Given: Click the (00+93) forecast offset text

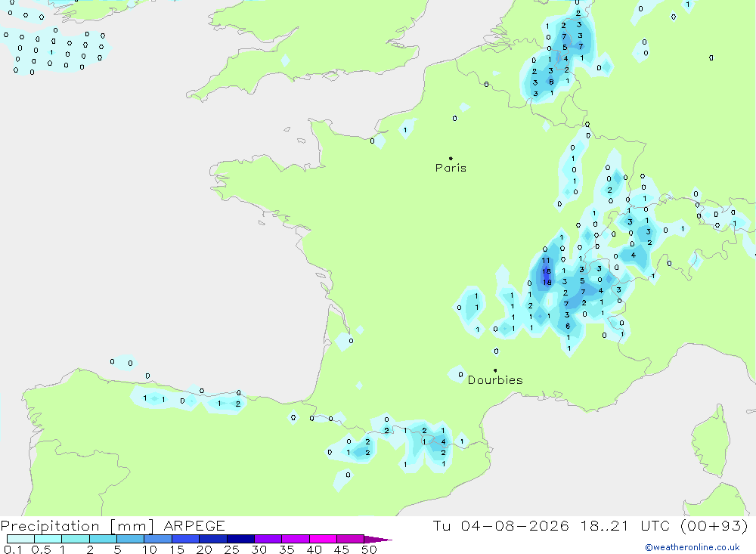Looking at the screenshot, I should coord(714,525).
